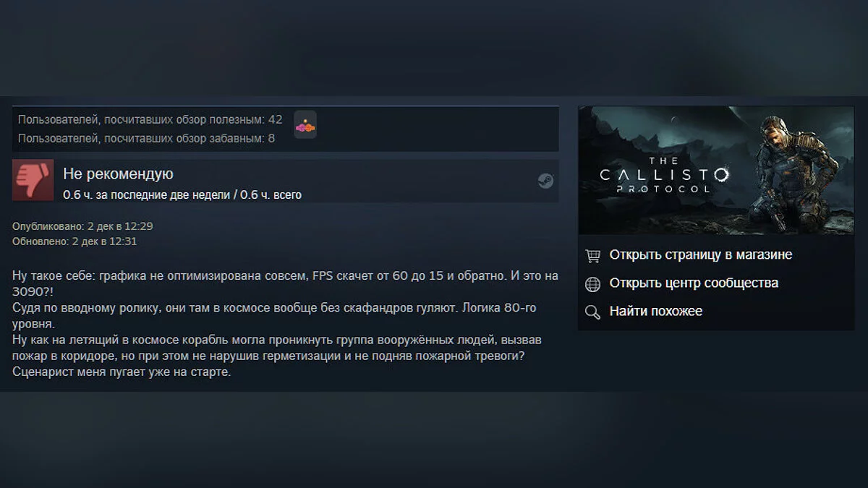The width and height of the screenshot is (868, 488).
Task: Click The Callisto Protocol title logo
Action: click(664, 174)
